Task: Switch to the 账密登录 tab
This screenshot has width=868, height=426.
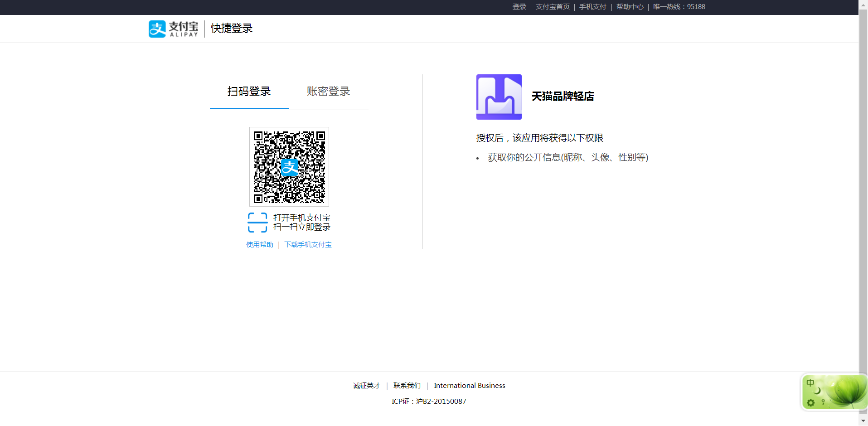Action: tap(329, 92)
